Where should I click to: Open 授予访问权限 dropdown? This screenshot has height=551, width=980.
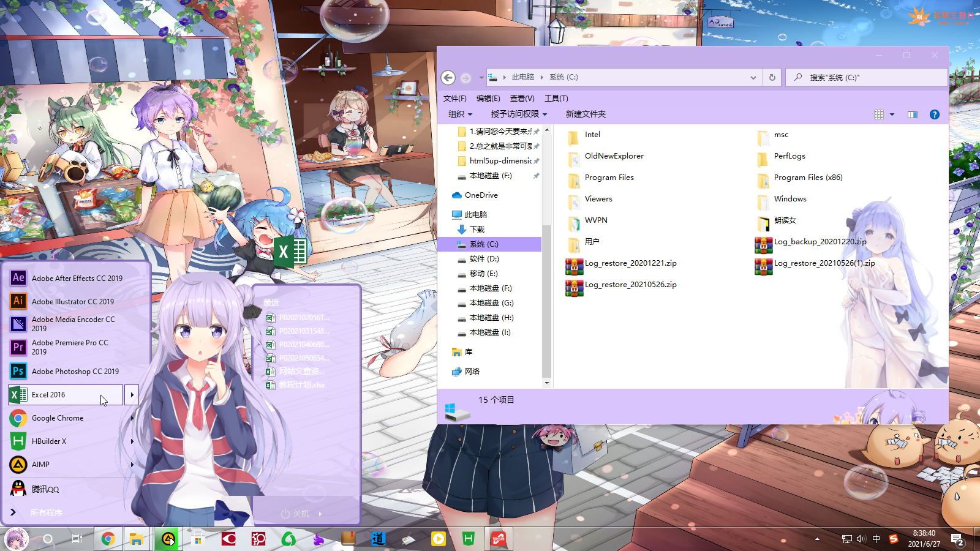[519, 114]
